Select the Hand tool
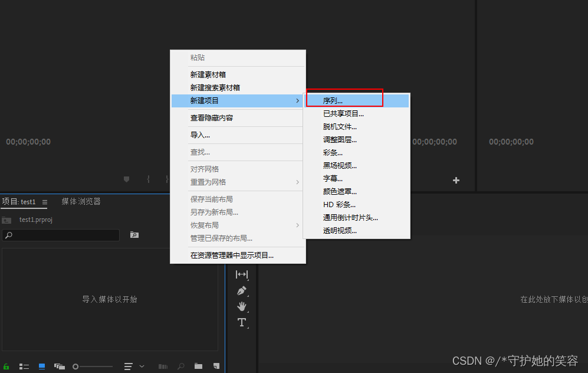This screenshot has width=588, height=373. click(242, 306)
